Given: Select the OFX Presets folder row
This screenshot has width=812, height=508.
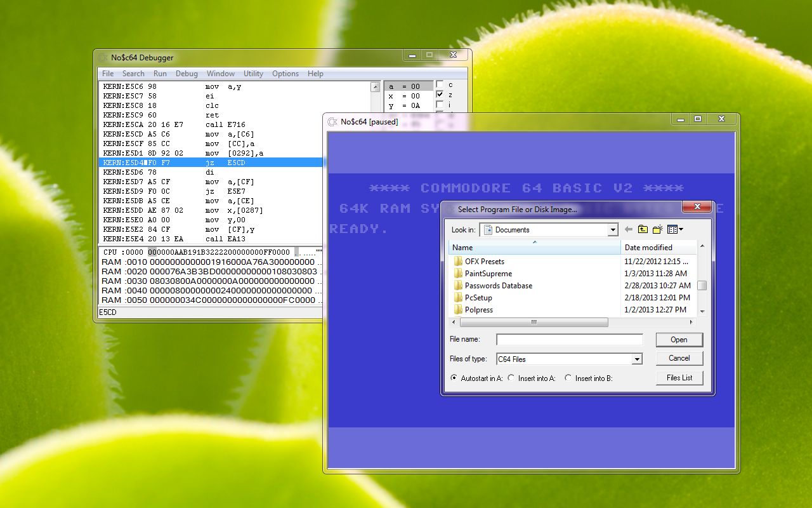Looking at the screenshot, I should point(572,261).
